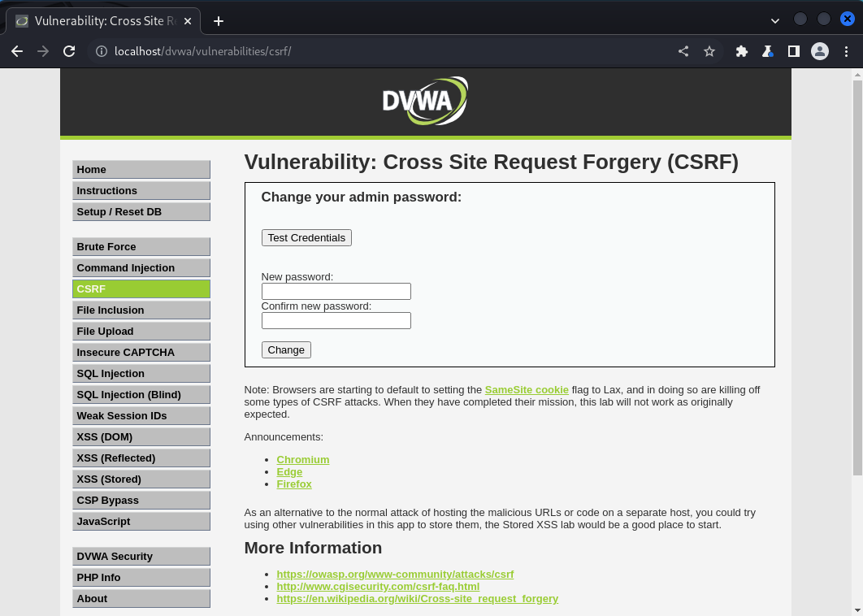Reload the page with the refresh icon
The height and width of the screenshot is (616, 863).
69,50
